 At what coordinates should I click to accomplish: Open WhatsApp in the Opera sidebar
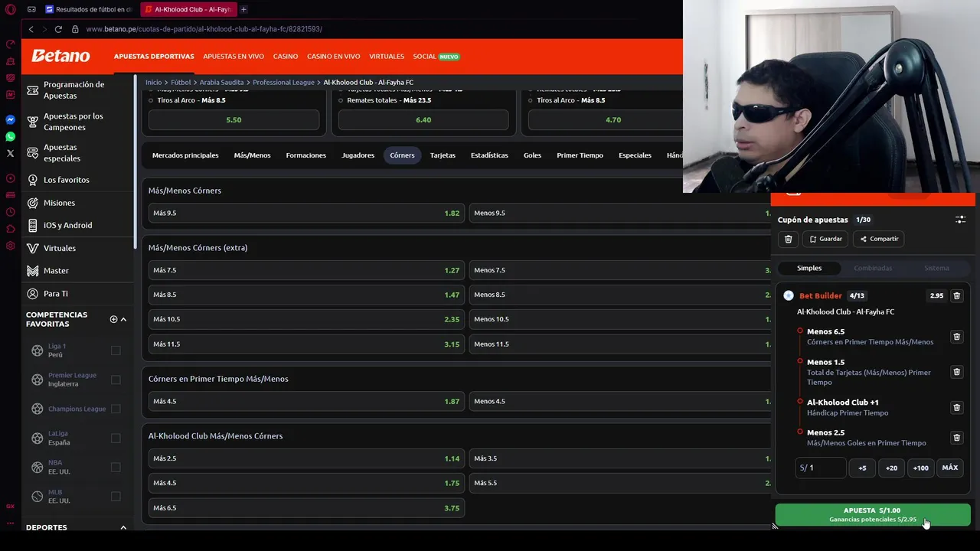tap(10, 137)
